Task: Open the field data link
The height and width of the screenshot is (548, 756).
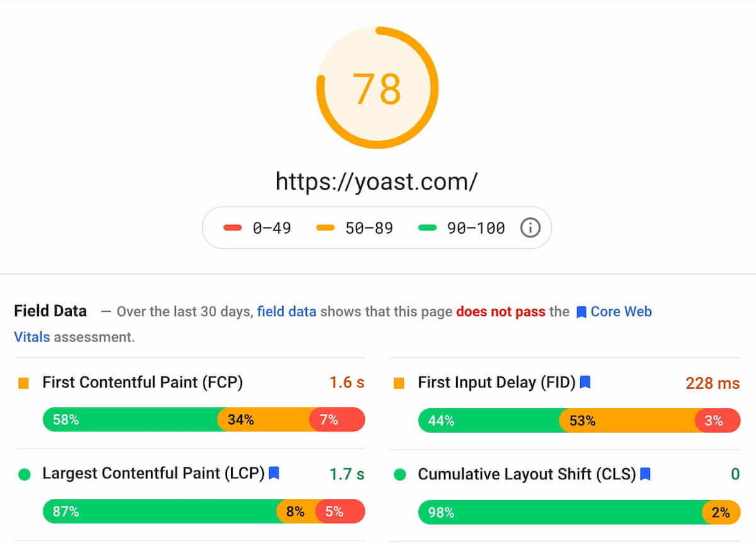Action: point(287,311)
